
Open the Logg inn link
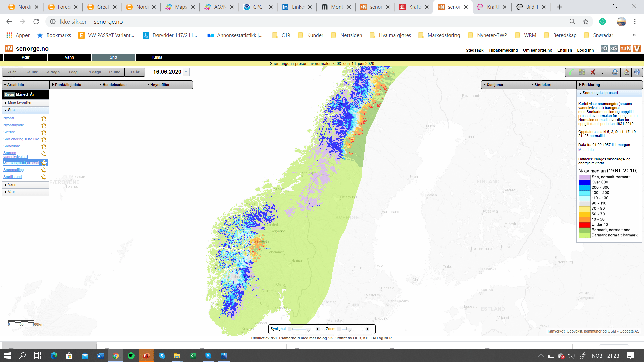(x=585, y=50)
